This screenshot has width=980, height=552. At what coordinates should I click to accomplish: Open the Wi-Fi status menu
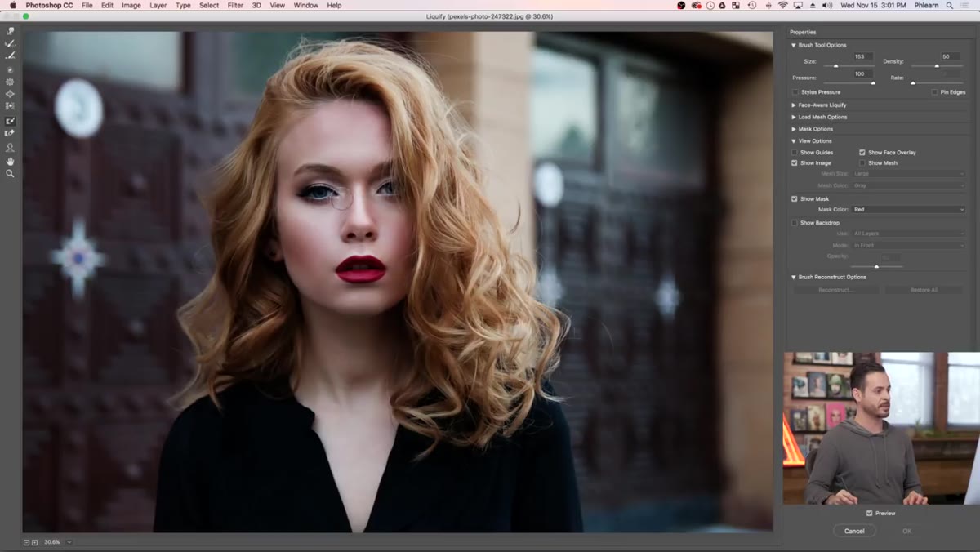pos(782,5)
